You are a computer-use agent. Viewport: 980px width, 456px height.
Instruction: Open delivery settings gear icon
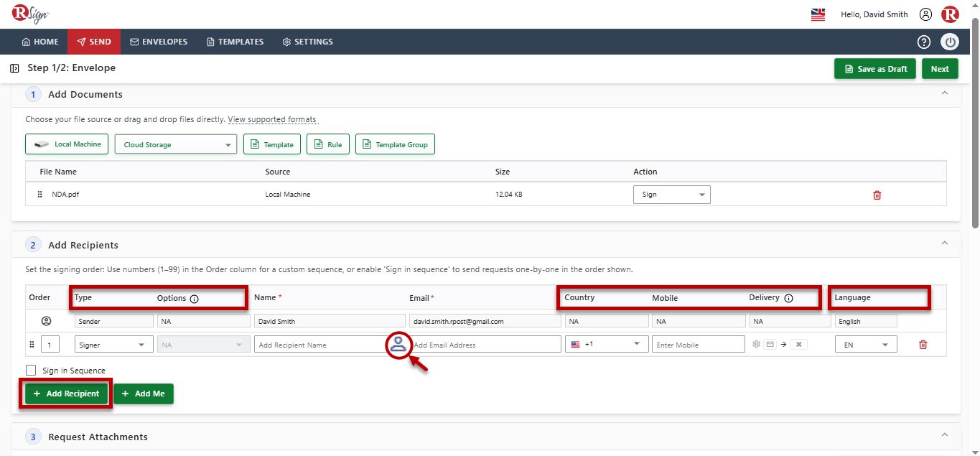[756, 345]
